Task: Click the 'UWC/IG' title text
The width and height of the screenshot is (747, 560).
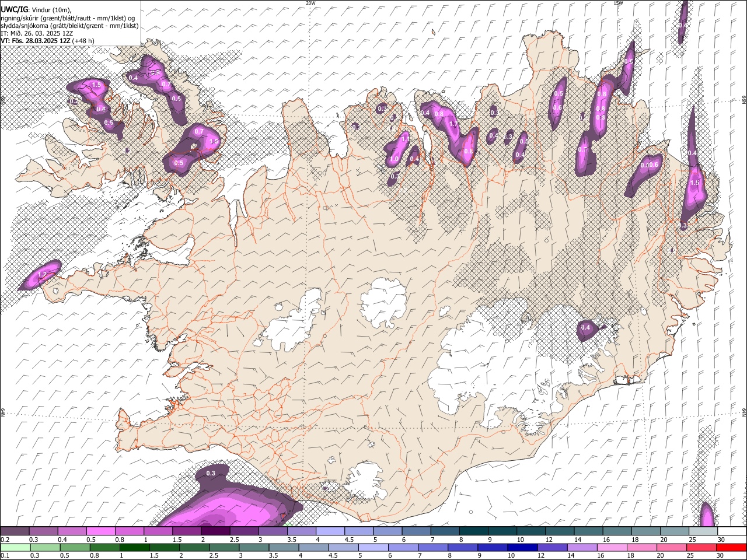Action: (x=13, y=10)
